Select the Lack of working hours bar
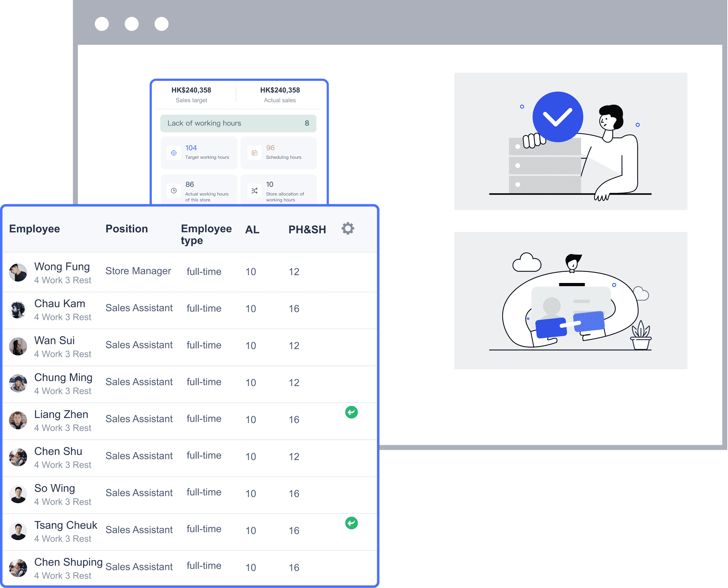This screenshot has width=728, height=588. pyautogui.click(x=238, y=123)
